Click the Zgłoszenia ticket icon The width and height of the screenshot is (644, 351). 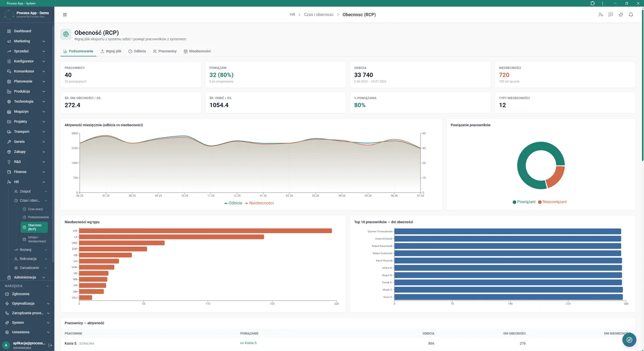pyautogui.click(x=7, y=294)
